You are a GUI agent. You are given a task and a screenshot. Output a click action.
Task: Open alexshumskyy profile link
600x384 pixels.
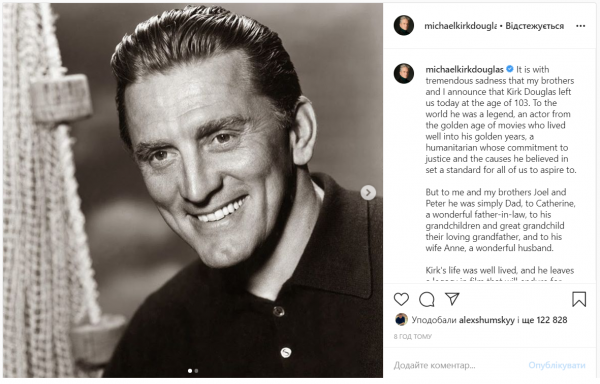486,320
